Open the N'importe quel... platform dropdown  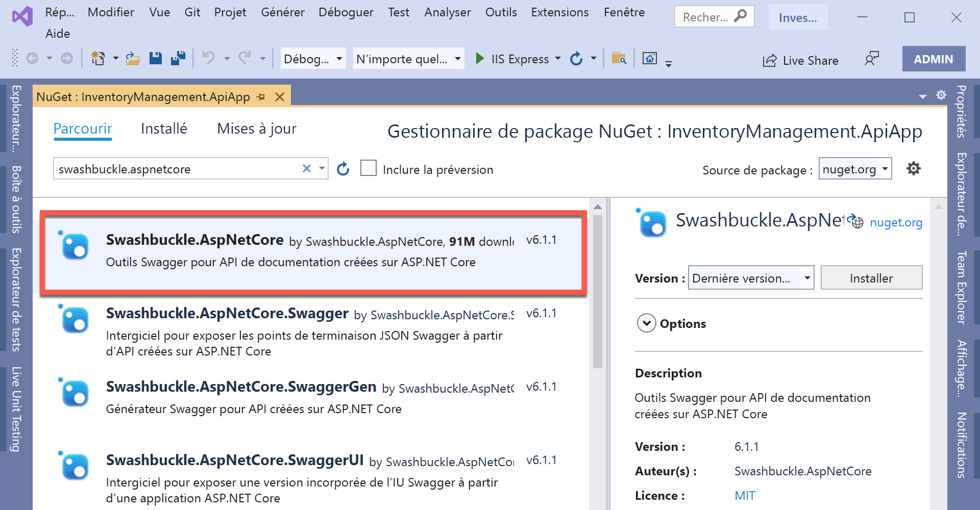point(408,59)
